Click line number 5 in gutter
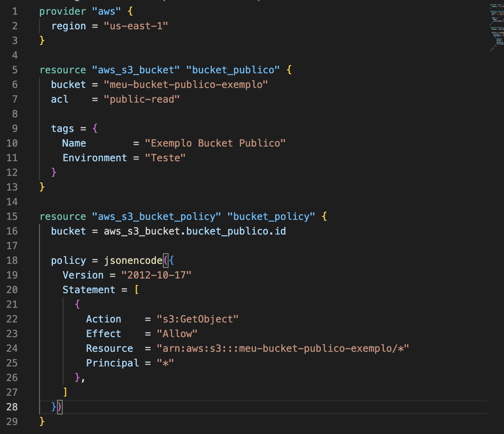This screenshot has height=434, width=504. point(15,70)
